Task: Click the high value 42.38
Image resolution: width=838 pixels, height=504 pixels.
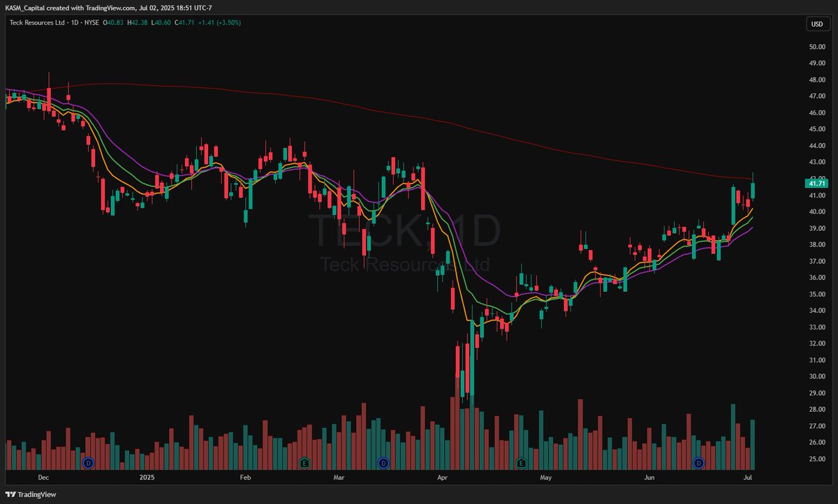Action: [138, 23]
